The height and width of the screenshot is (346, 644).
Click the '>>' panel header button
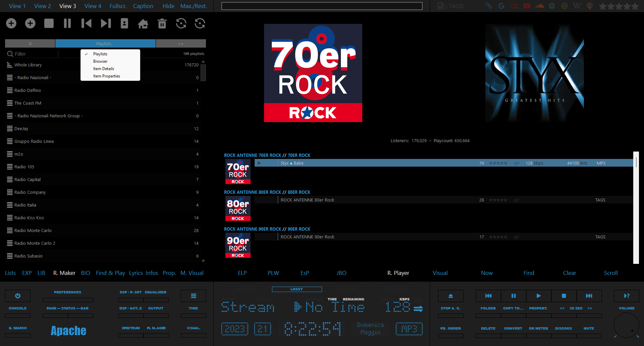181,44
